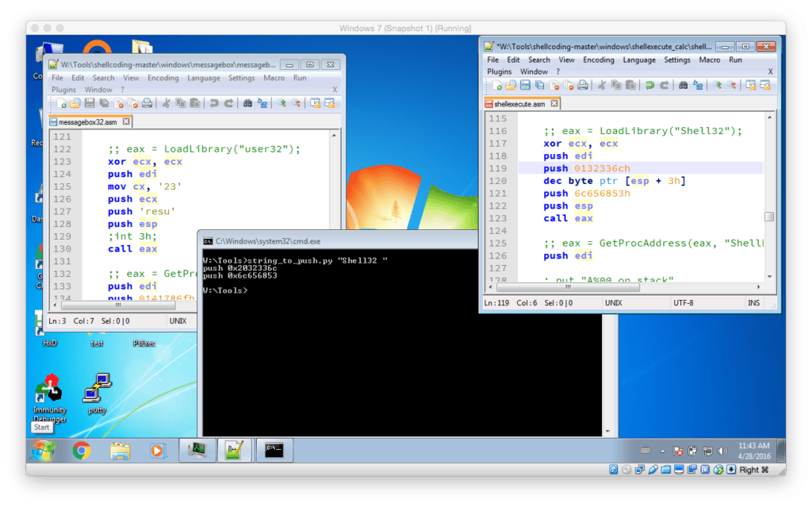Select the putty desktop shortcut

coord(97,394)
